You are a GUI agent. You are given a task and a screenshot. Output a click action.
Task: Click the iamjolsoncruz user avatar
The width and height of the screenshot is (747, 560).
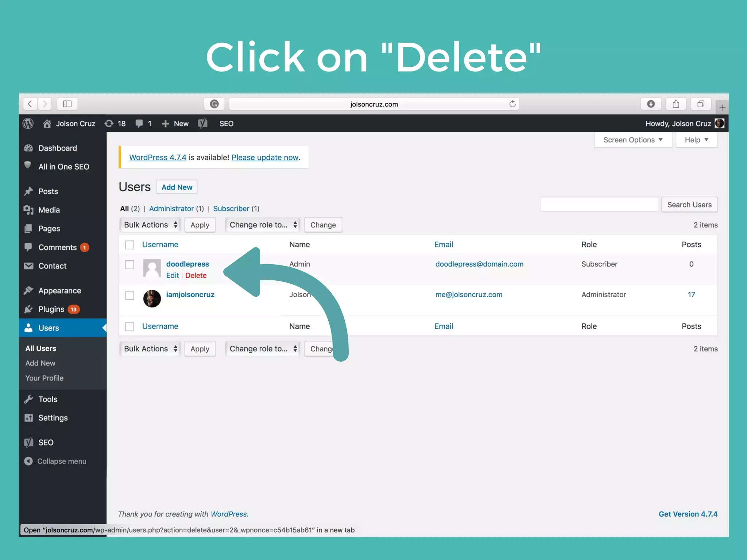coord(152,299)
